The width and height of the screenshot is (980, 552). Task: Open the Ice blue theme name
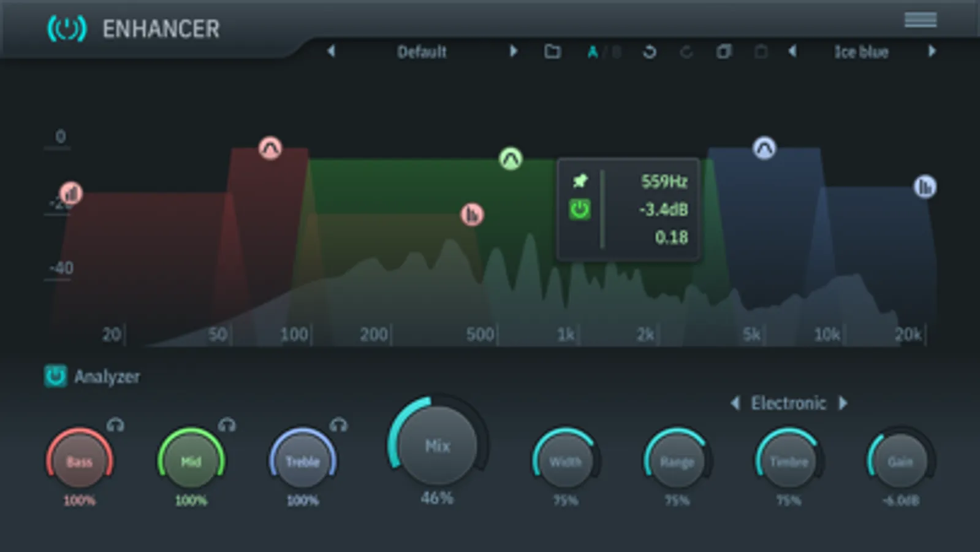click(861, 52)
